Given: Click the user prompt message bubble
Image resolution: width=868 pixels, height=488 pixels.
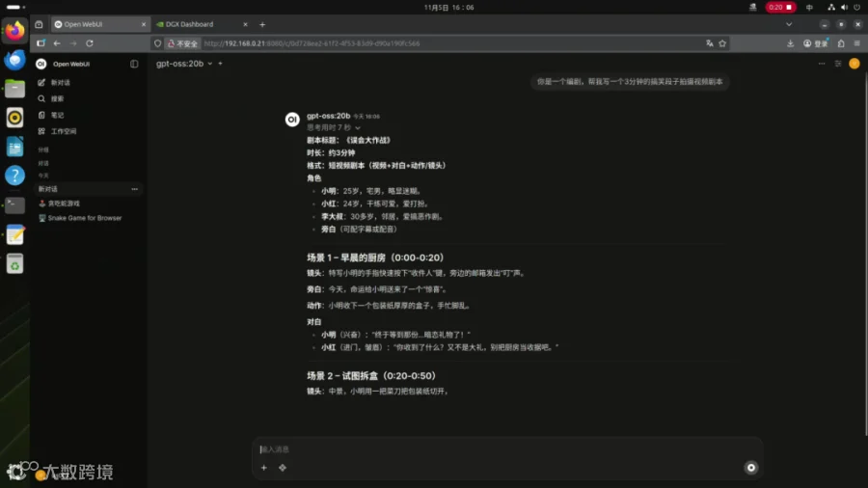Looking at the screenshot, I should pos(630,82).
